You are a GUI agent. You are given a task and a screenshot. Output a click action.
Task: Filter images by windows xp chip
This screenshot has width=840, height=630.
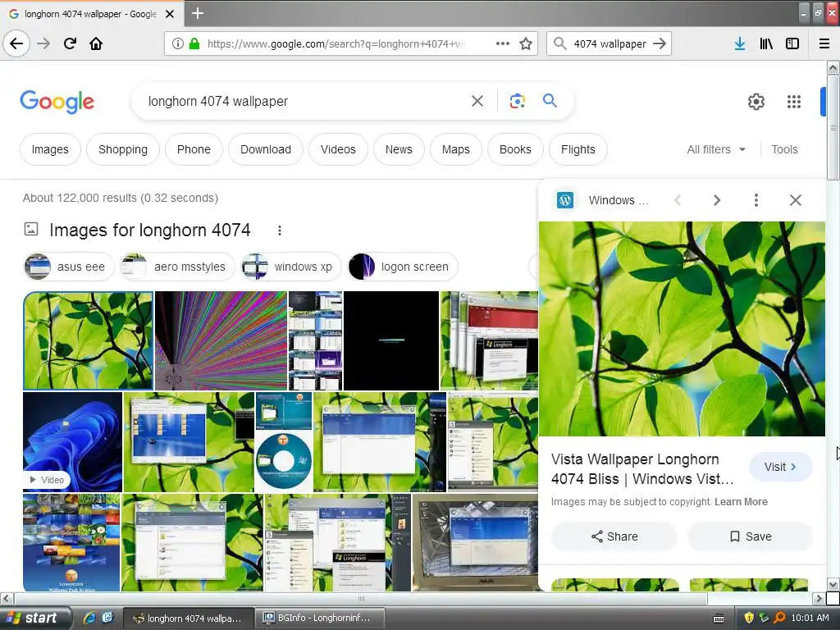point(291,267)
